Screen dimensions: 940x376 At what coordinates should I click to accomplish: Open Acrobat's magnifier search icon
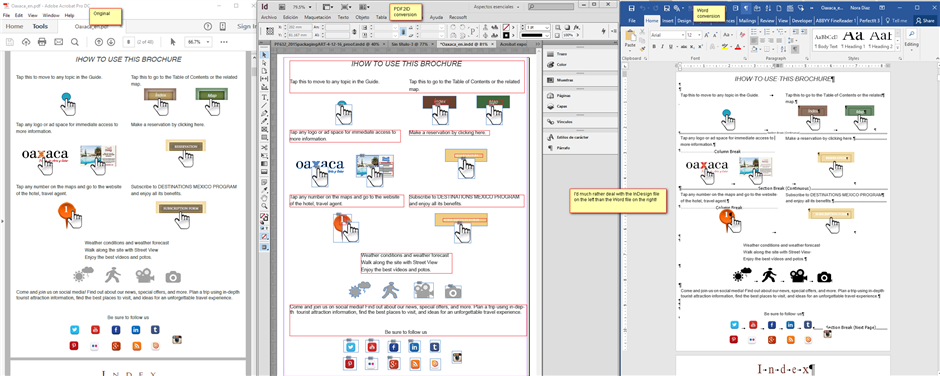pos(74,41)
